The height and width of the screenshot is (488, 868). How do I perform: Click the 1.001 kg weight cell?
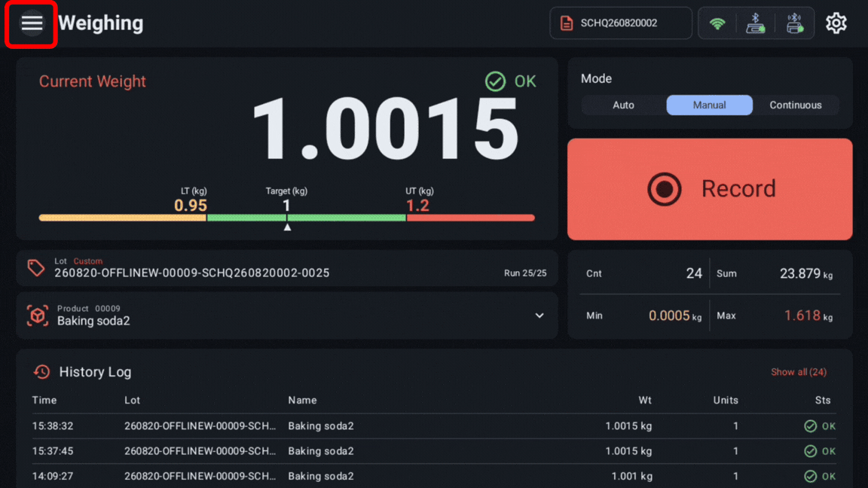pos(631,477)
